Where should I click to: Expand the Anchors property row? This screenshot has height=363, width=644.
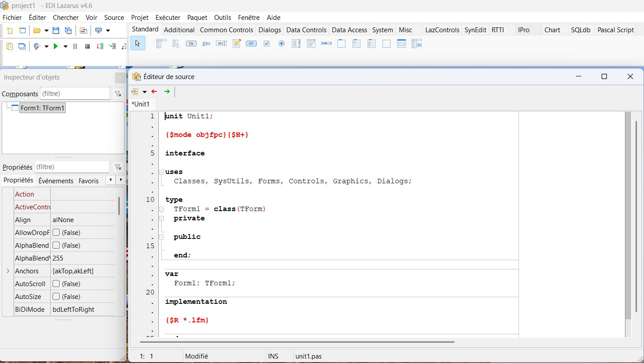pyautogui.click(x=8, y=271)
